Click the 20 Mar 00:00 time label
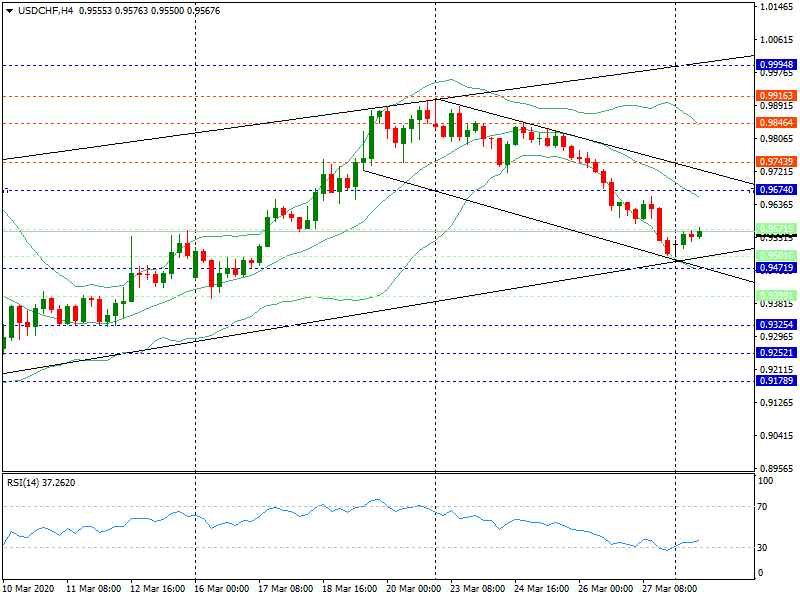Viewport: 800px width, 600px height. coord(413,589)
